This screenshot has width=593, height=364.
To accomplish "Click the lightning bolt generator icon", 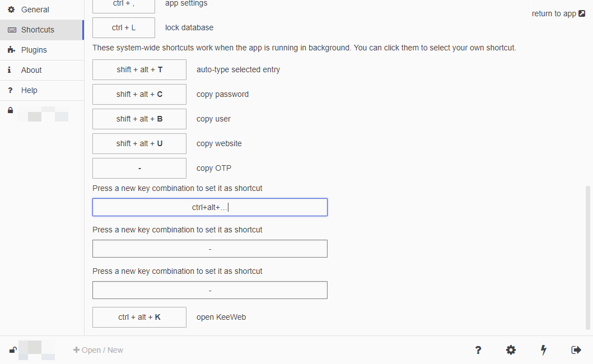I will (x=544, y=350).
